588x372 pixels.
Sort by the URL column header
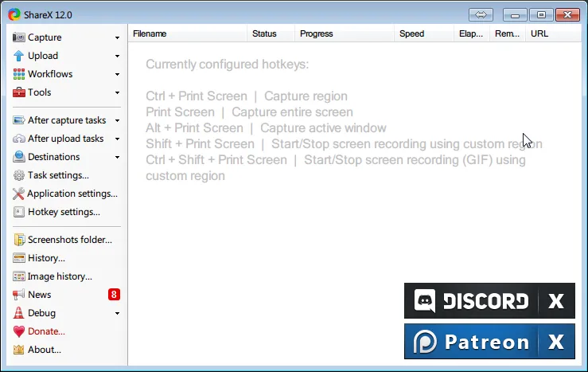pos(553,33)
